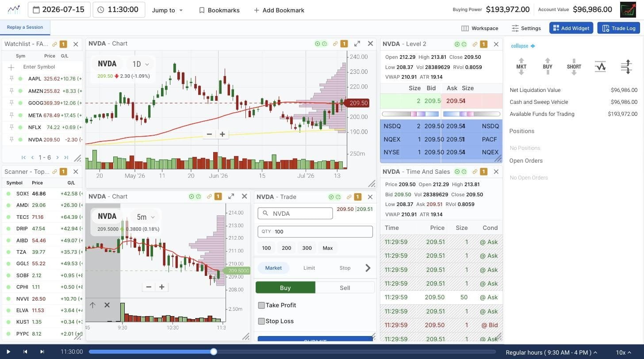Screen dimensions: 644x359
Task: Select the Market order type tab
Action: tap(273, 268)
